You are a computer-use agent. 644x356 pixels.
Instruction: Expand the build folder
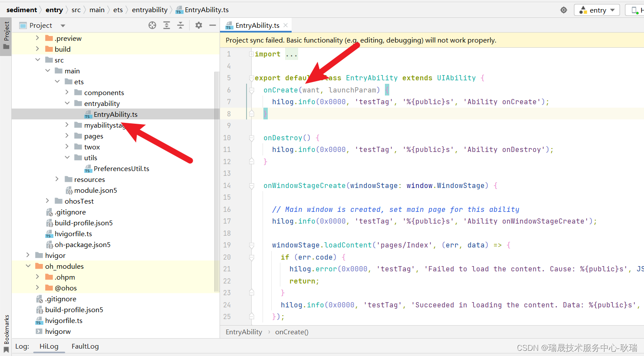(37, 49)
